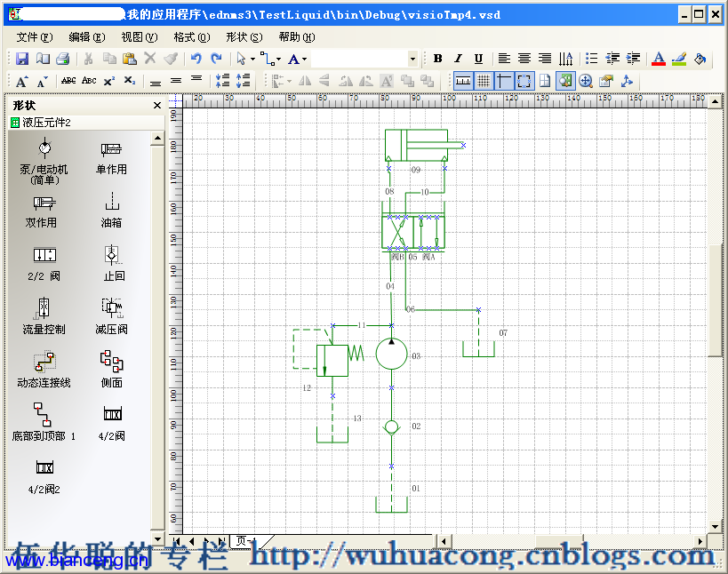Pick the 减压阀 relief valve shape
The width and height of the screenshot is (728, 574).
point(111,316)
